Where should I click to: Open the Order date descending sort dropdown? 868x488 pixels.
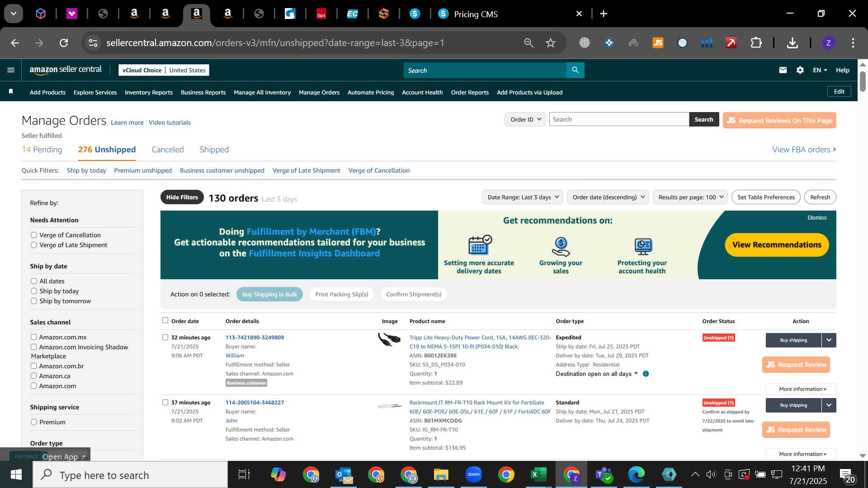pyautogui.click(x=608, y=197)
